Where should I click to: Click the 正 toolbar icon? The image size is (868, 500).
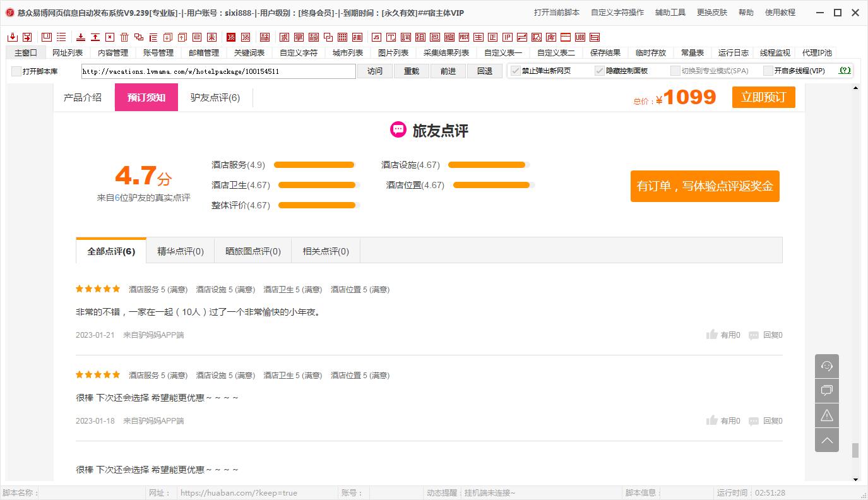[492, 37]
